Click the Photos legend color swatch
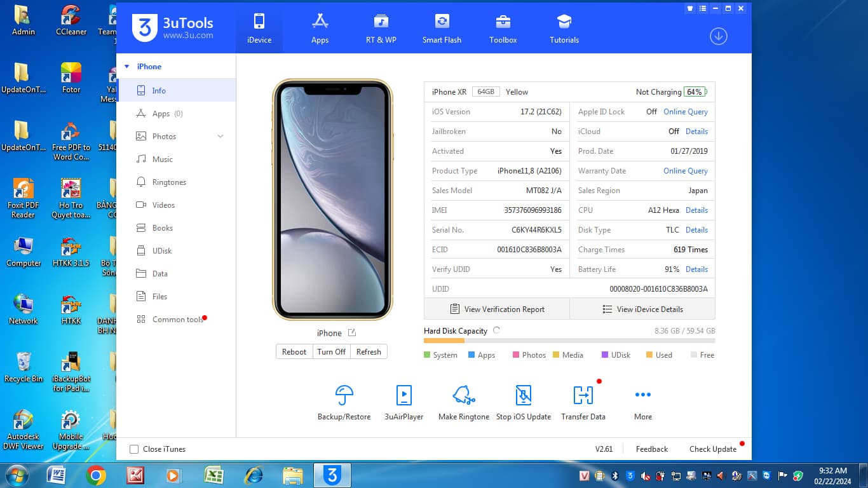The image size is (868, 488). pos(516,355)
